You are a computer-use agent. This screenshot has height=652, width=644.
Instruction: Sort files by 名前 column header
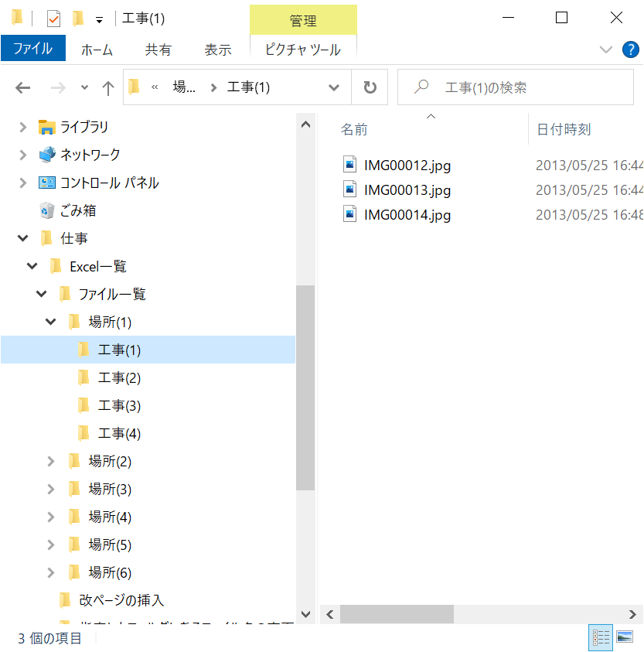point(354,130)
